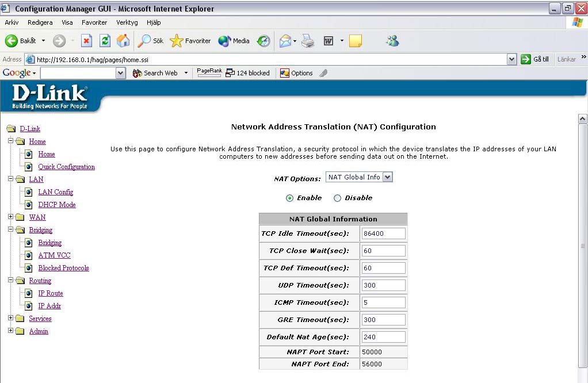Open the Google search box dropdown arrow
Screen dimensions: 588x383
tap(120, 73)
